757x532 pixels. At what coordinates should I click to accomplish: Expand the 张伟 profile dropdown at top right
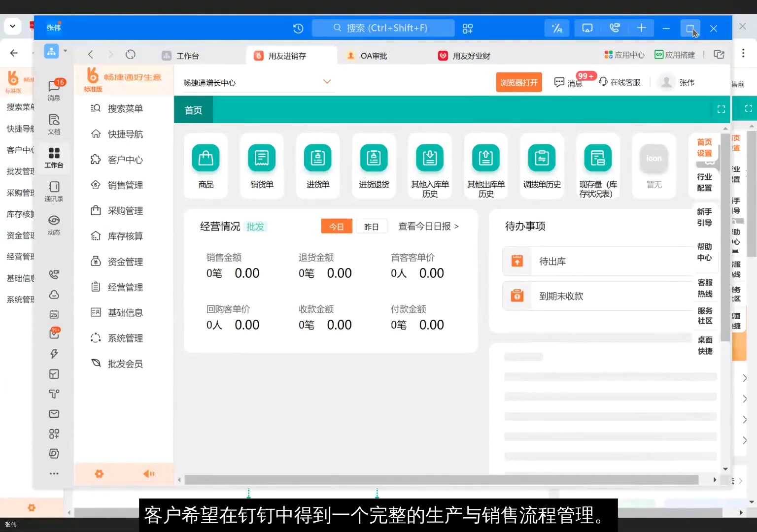pyautogui.click(x=687, y=82)
